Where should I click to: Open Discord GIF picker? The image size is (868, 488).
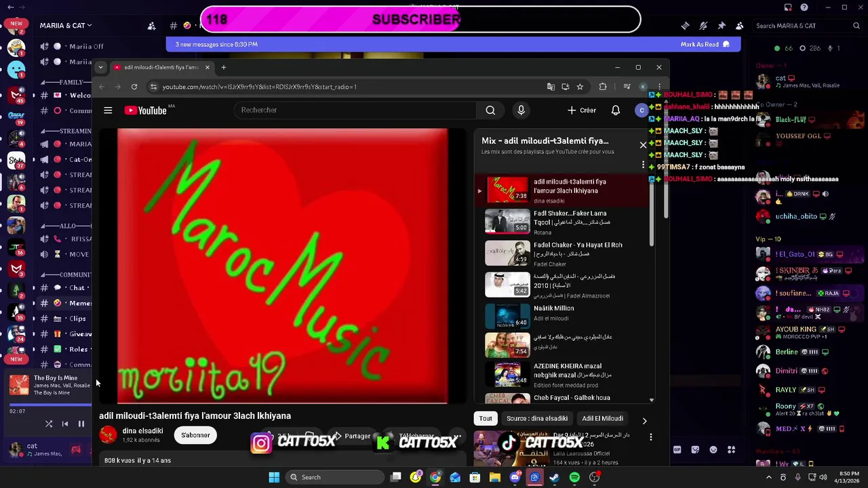tap(677, 449)
